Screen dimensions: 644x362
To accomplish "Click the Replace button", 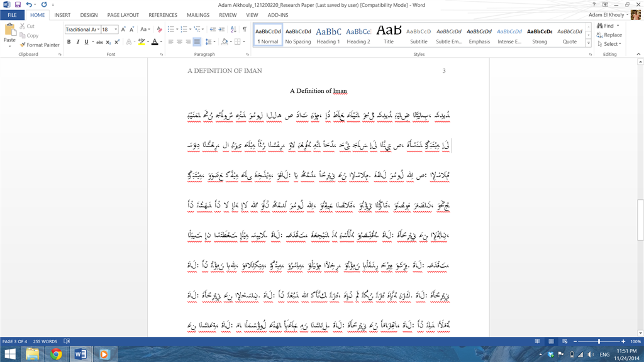I will click(609, 35).
